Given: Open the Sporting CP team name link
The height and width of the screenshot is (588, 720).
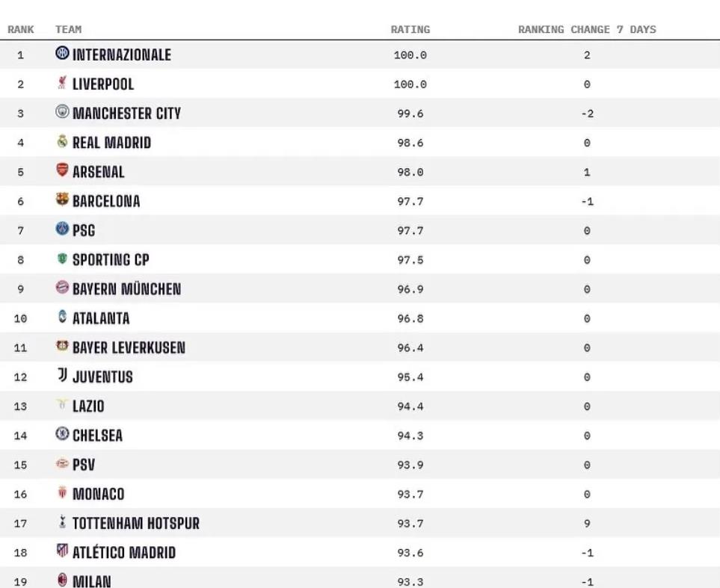Looking at the screenshot, I should [x=111, y=260].
